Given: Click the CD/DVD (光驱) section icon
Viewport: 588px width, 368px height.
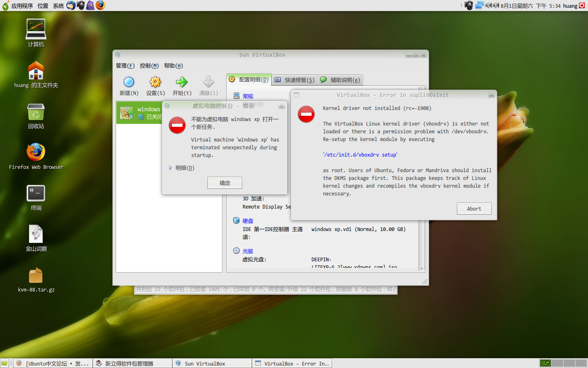Looking at the screenshot, I should (236, 251).
